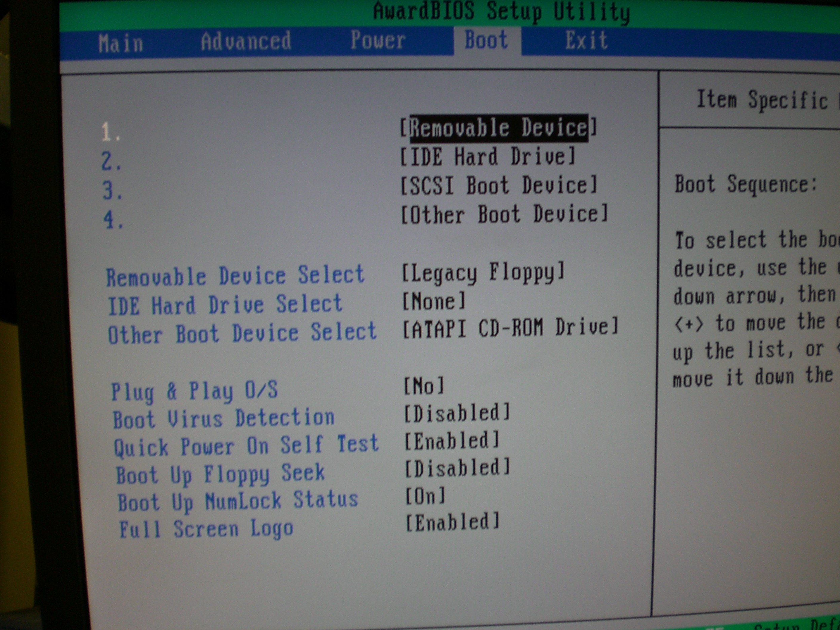840x630 pixels.
Task: Toggle Boot Virus Detection Disabled value
Action: 457,413
